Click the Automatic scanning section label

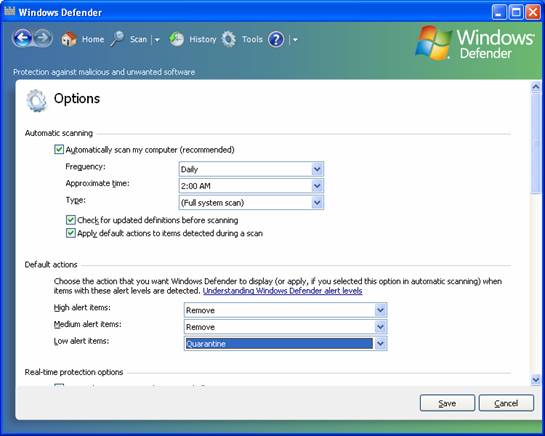(x=59, y=133)
